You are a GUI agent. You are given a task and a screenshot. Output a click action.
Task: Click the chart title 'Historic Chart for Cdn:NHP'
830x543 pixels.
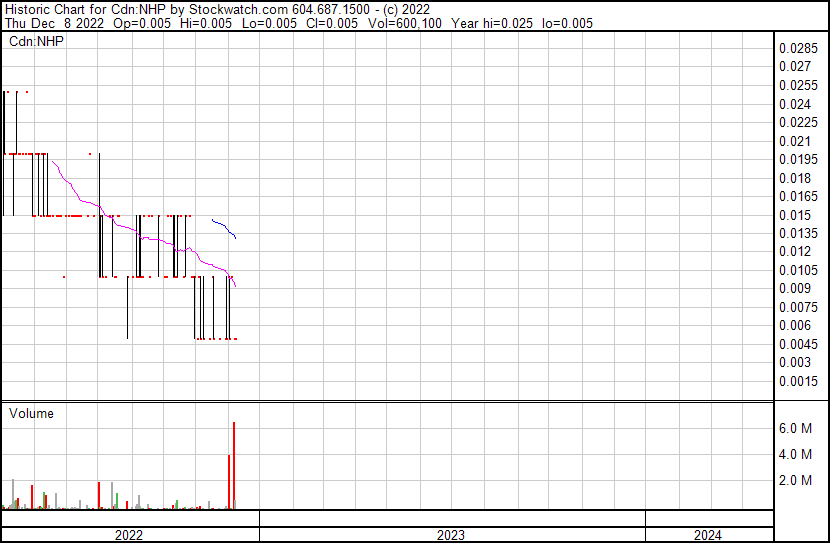(85, 10)
